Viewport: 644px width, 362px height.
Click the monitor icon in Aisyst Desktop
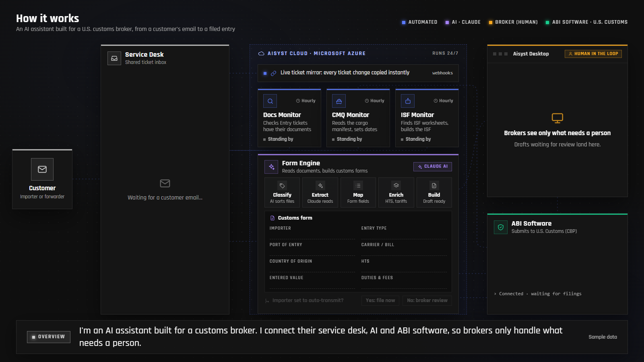tap(557, 118)
